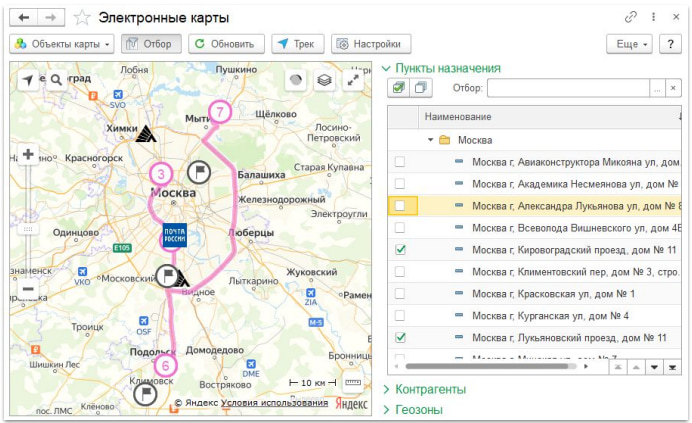Move up one item in list
This screenshot has height=423, width=692.
pos(636,367)
